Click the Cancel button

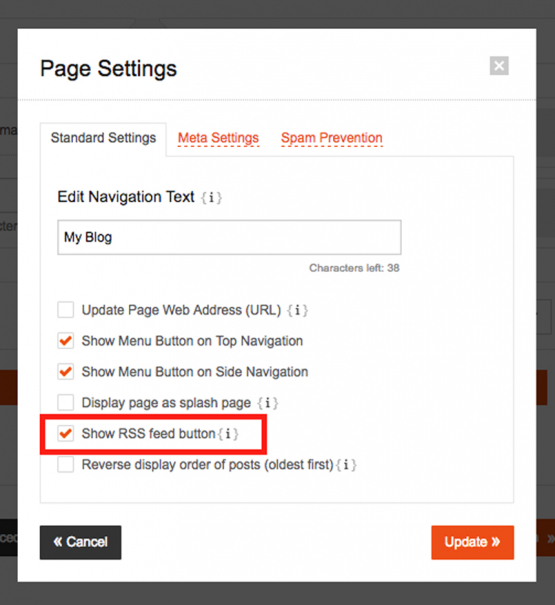coord(80,542)
